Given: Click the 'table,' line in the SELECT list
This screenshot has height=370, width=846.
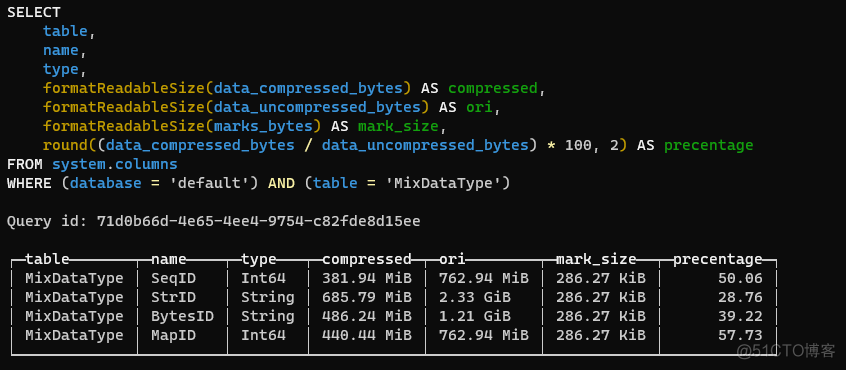Looking at the screenshot, I should coord(70,32).
